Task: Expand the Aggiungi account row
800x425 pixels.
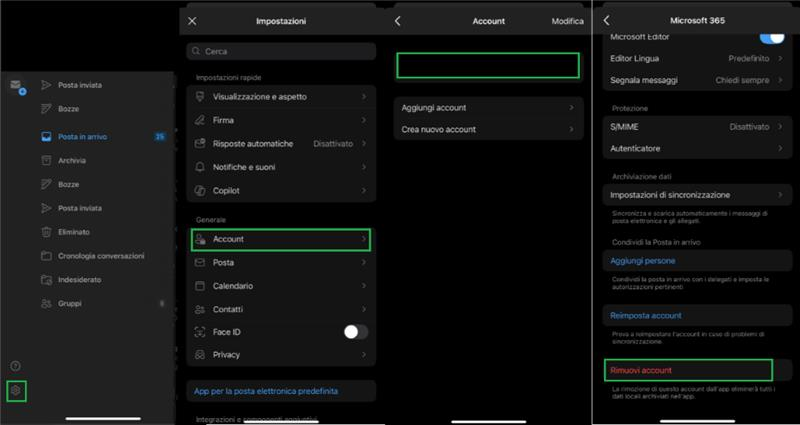Action: coord(488,108)
